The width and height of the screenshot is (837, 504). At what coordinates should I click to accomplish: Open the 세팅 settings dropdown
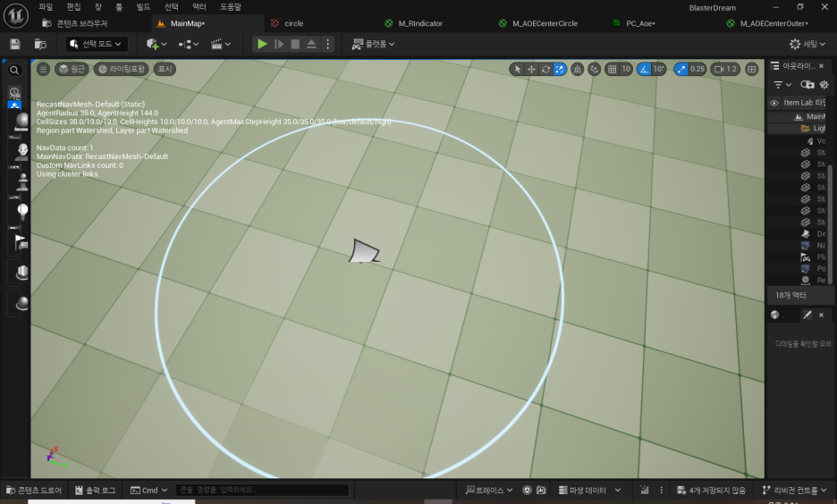[x=807, y=44]
